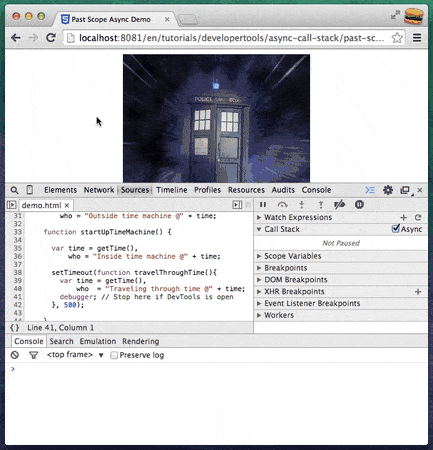Show the file navigator pane icon
Viewport: 433px width, 450px height.
coord(11,205)
